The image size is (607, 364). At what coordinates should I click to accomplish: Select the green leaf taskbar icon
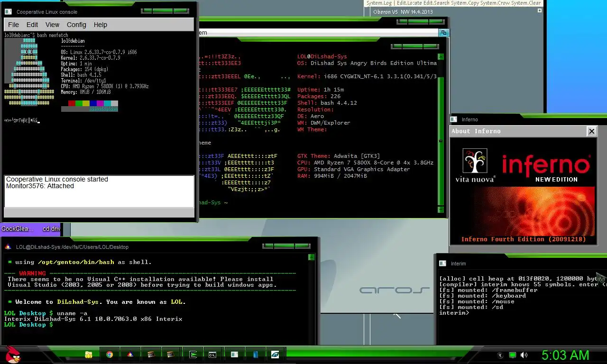point(275,355)
